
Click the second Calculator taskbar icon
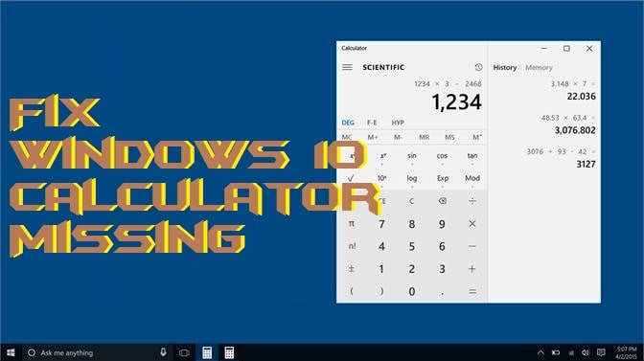229,352
